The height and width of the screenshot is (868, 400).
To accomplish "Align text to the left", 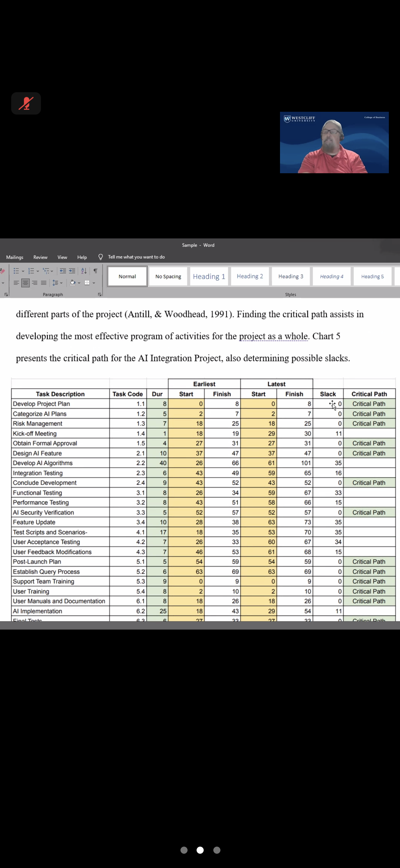I will pyautogui.click(x=16, y=283).
